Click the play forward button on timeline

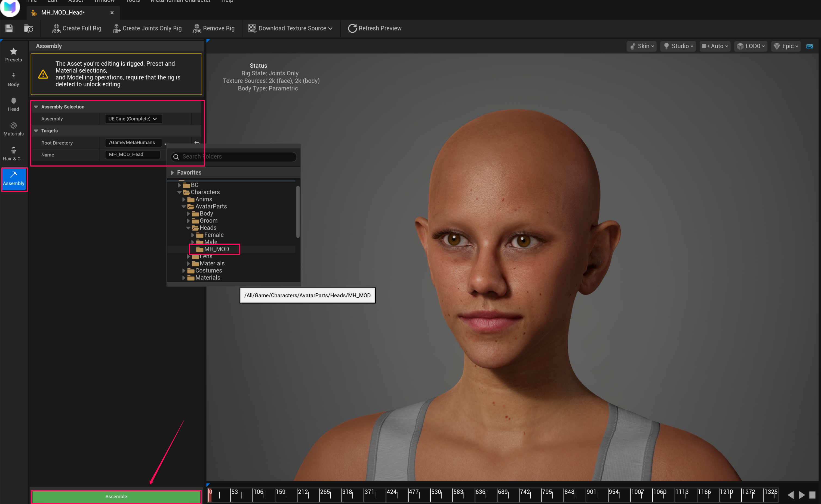click(802, 495)
